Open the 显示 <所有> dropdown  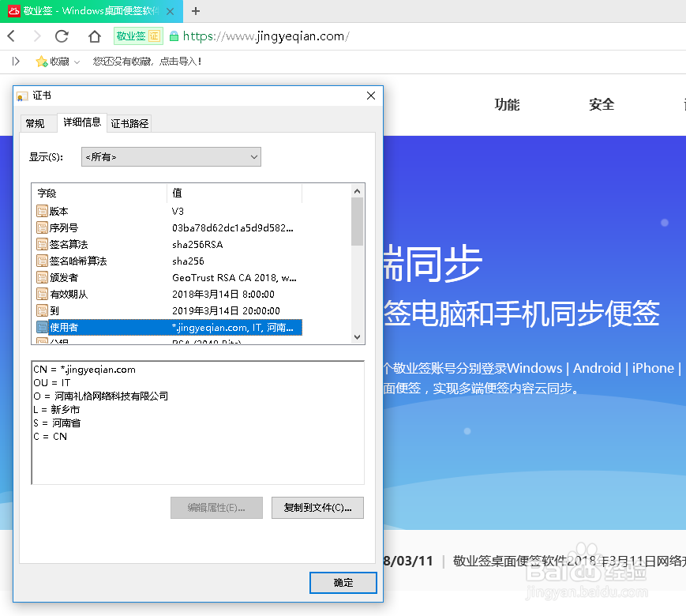171,156
